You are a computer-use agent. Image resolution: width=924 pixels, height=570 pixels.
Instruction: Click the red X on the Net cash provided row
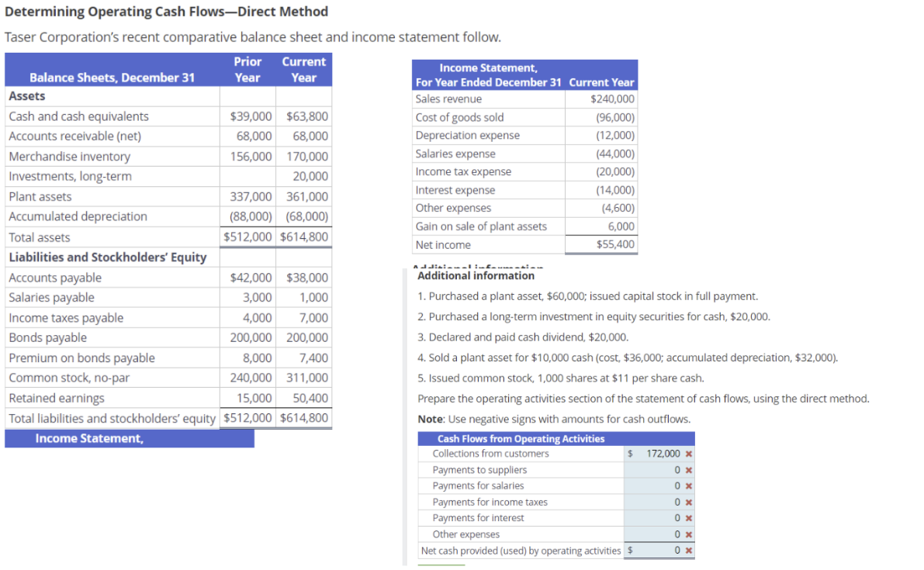tap(690, 551)
